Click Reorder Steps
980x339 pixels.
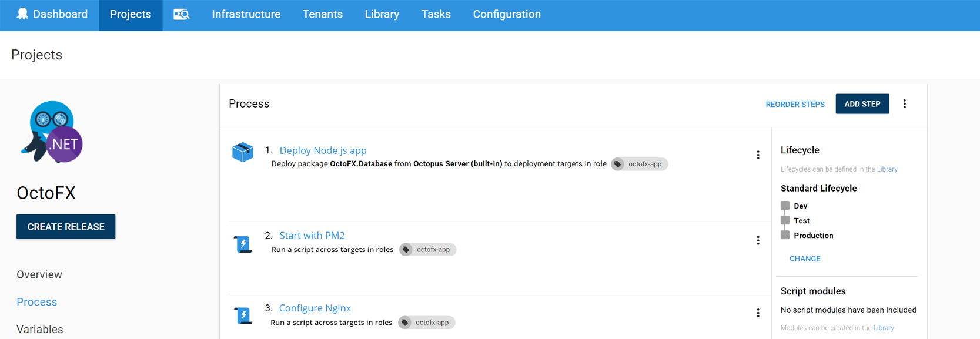pyautogui.click(x=795, y=105)
